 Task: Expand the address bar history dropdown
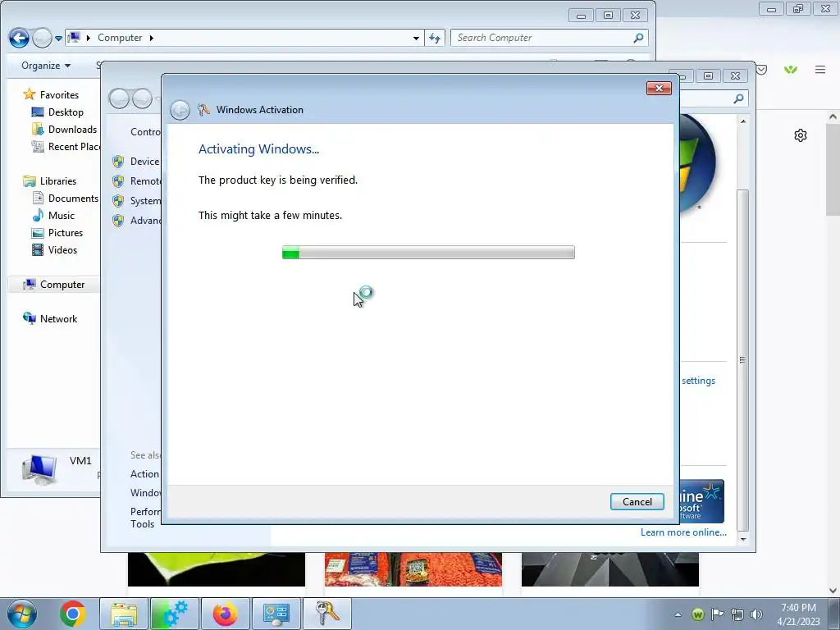point(416,38)
